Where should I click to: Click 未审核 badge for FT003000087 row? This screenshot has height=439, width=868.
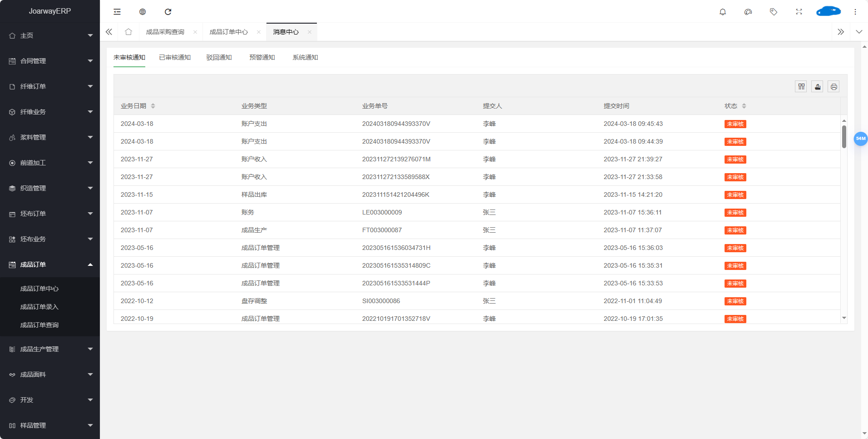pos(735,230)
